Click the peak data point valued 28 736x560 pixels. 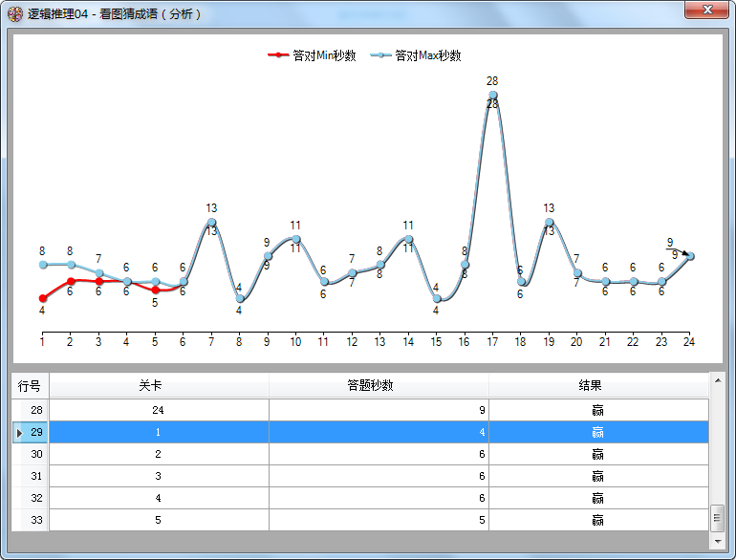(493, 95)
